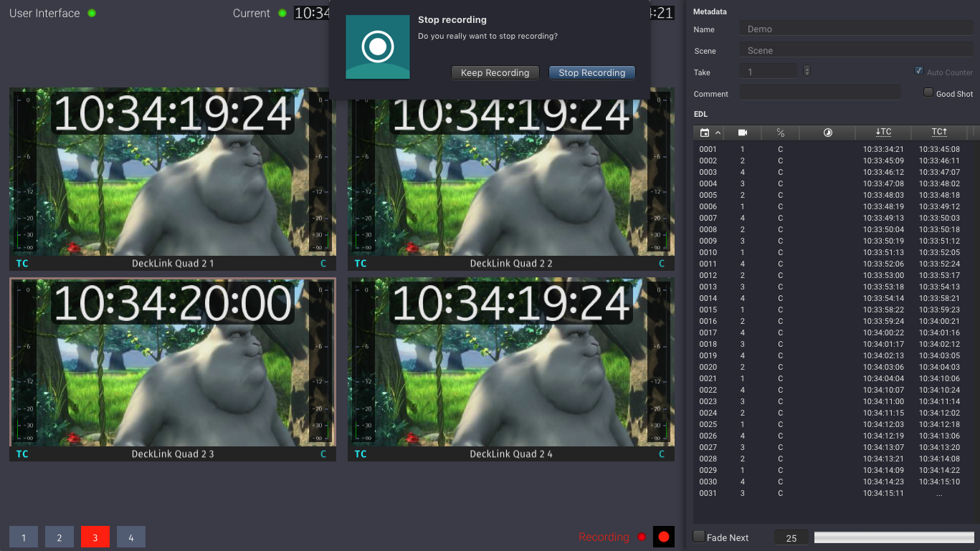Sort EDL by event calendar column
The image size is (980, 551).
(705, 133)
